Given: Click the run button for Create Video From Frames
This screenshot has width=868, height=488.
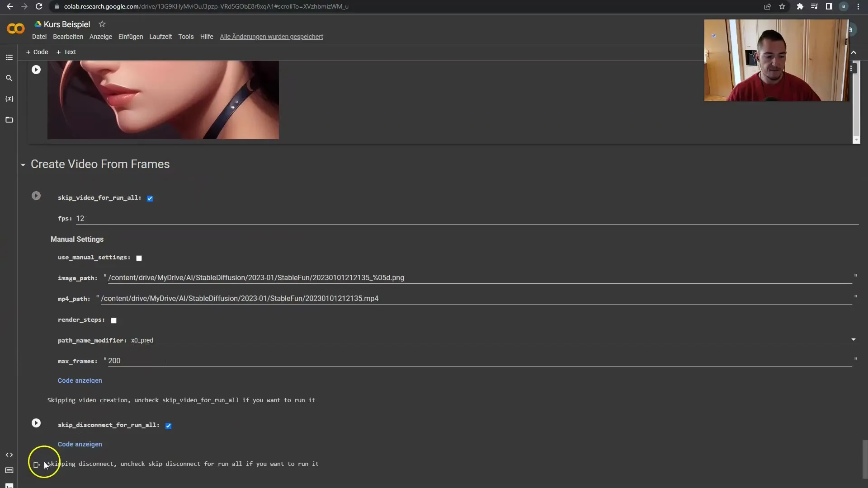Looking at the screenshot, I should (36, 196).
